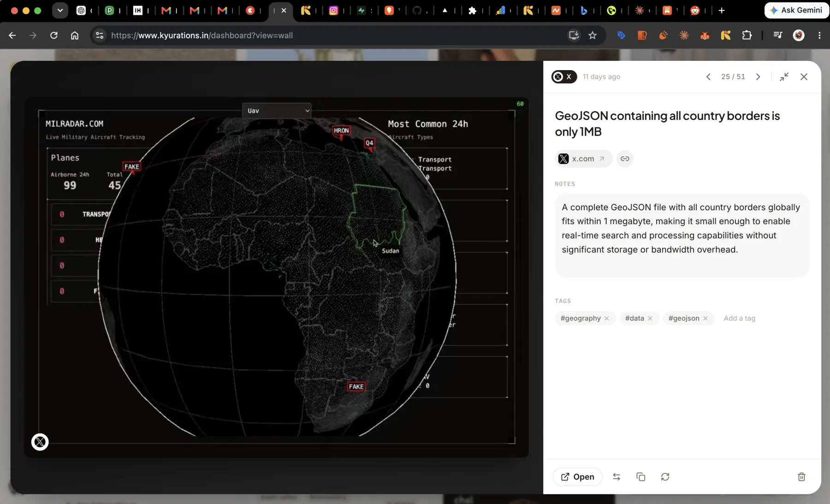Click the HRON marker on globe
This screenshot has width=830, height=504.
coord(341,130)
